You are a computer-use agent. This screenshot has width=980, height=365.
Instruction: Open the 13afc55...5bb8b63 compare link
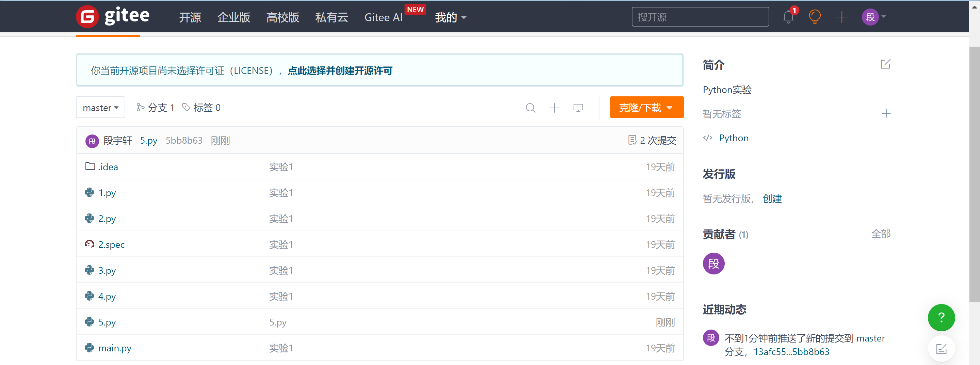click(x=791, y=352)
